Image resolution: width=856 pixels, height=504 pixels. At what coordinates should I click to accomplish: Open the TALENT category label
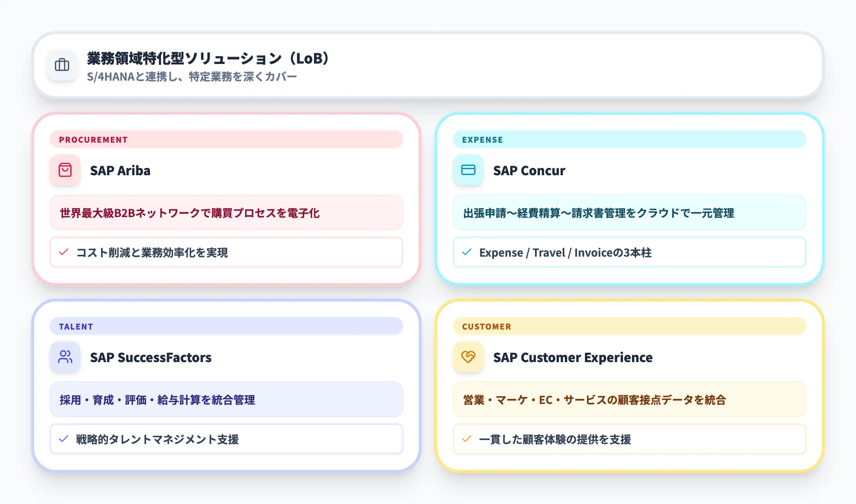[x=75, y=326]
